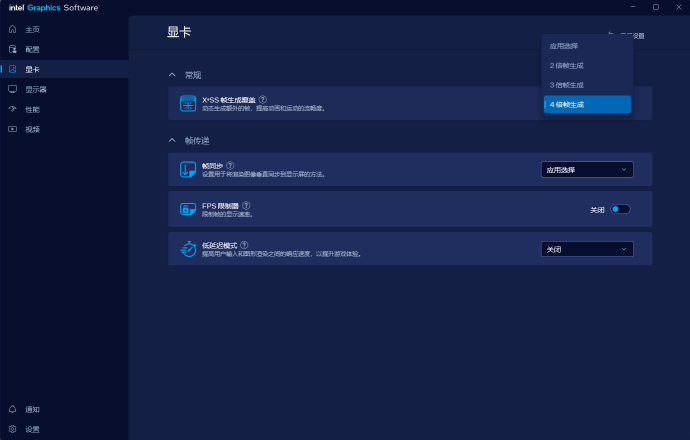This screenshot has width=690, height=440.
Task: Open help tooltip for XeSS 帧生成覆盖
Action: pyautogui.click(x=263, y=99)
